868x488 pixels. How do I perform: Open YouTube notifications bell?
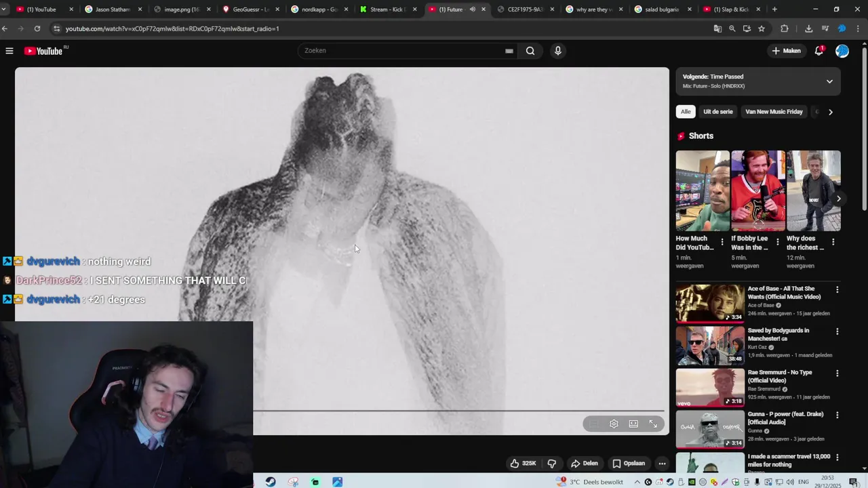coord(819,51)
